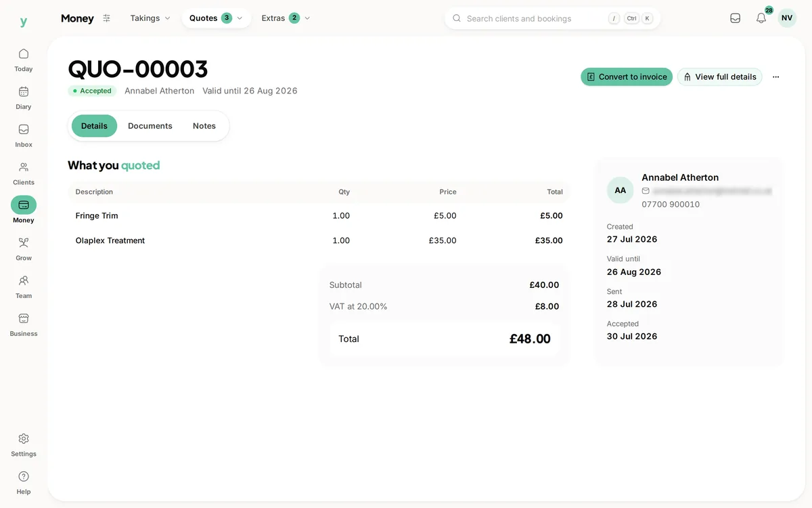Click the Valid until 26 Aug 2026 header text

point(250,91)
